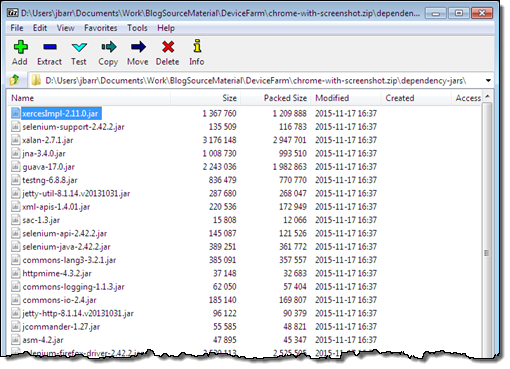Sort by the Name column header
The height and width of the screenshot is (369, 510).
[x=90, y=98]
